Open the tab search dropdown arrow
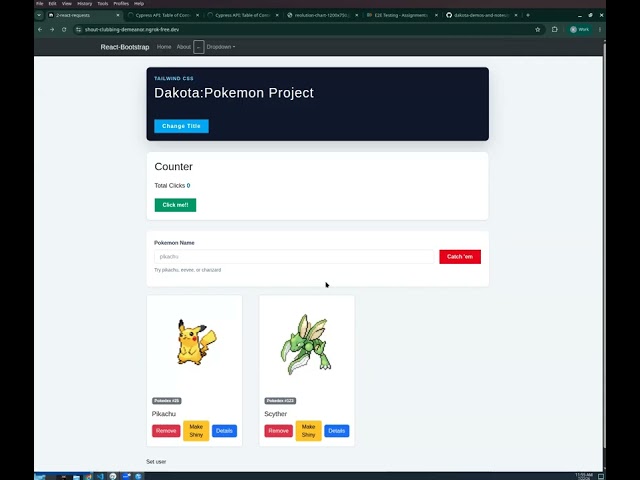Screen dimensions: 640x480 click(x=39, y=15)
